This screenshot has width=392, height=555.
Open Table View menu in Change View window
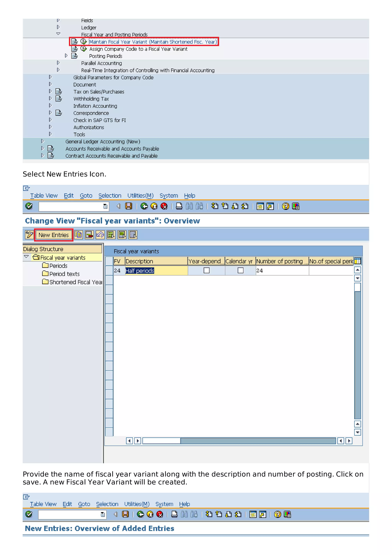(x=44, y=196)
